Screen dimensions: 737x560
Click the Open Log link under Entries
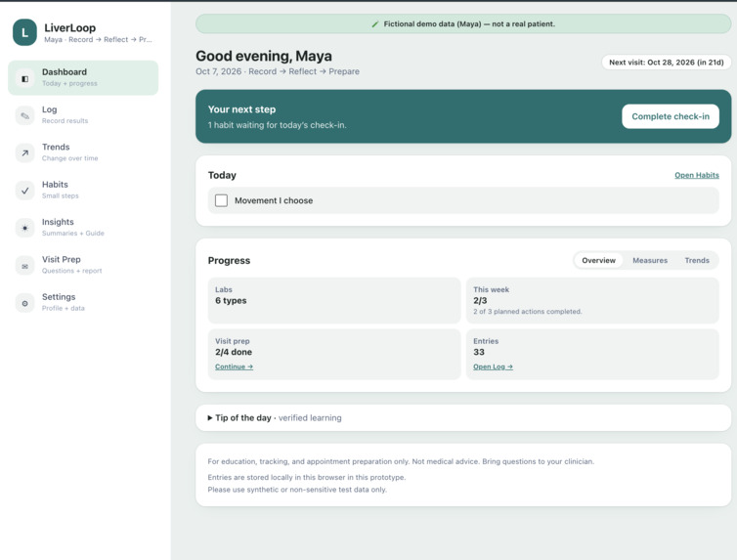[x=493, y=366]
